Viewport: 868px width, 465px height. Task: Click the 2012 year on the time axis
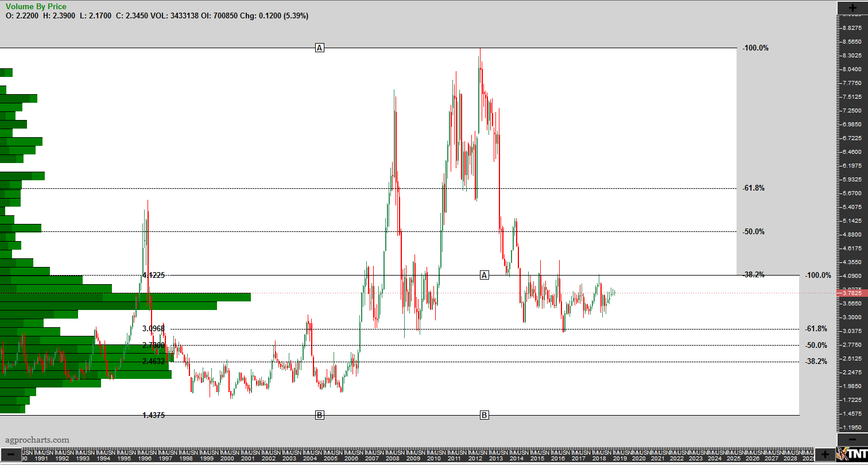[475, 459]
